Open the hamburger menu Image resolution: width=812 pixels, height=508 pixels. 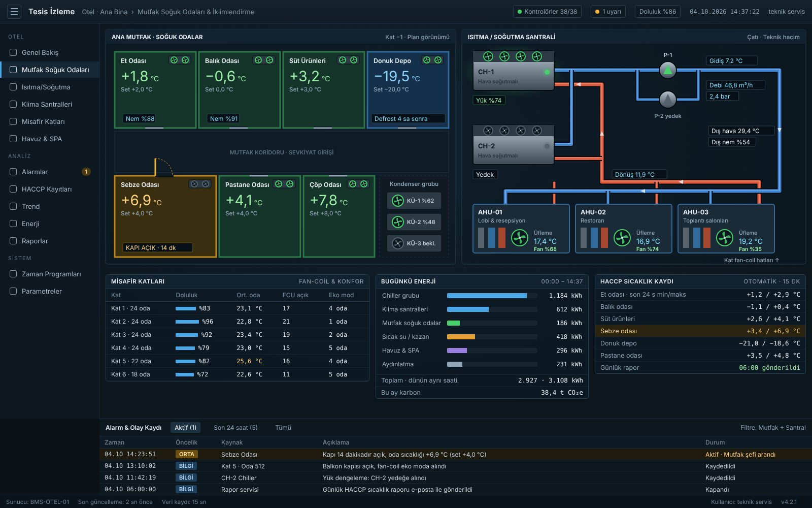(14, 12)
